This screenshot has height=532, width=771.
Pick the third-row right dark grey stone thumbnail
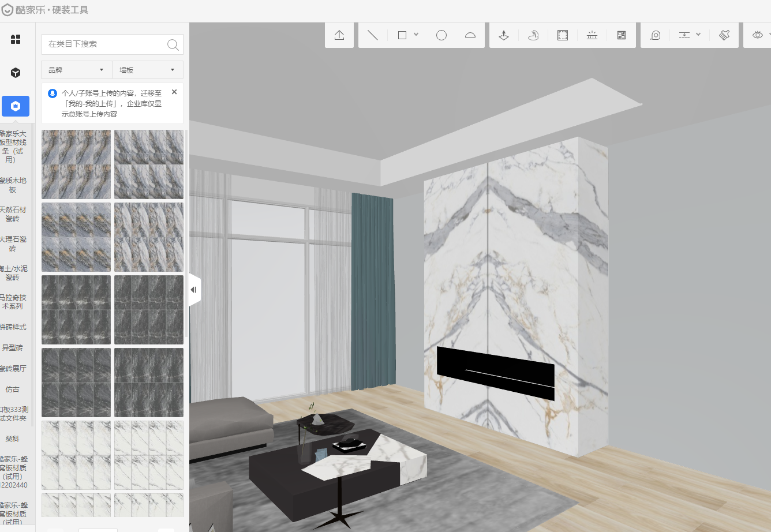149,310
